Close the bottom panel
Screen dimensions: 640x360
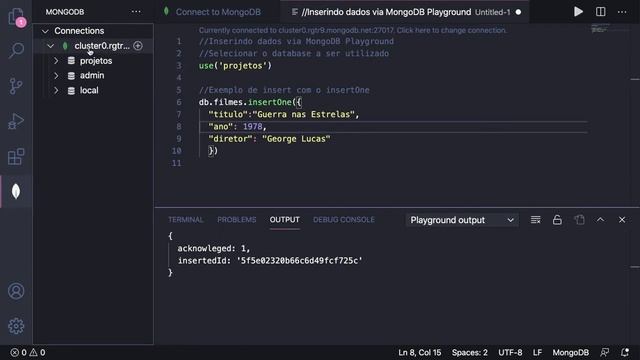tap(622, 220)
